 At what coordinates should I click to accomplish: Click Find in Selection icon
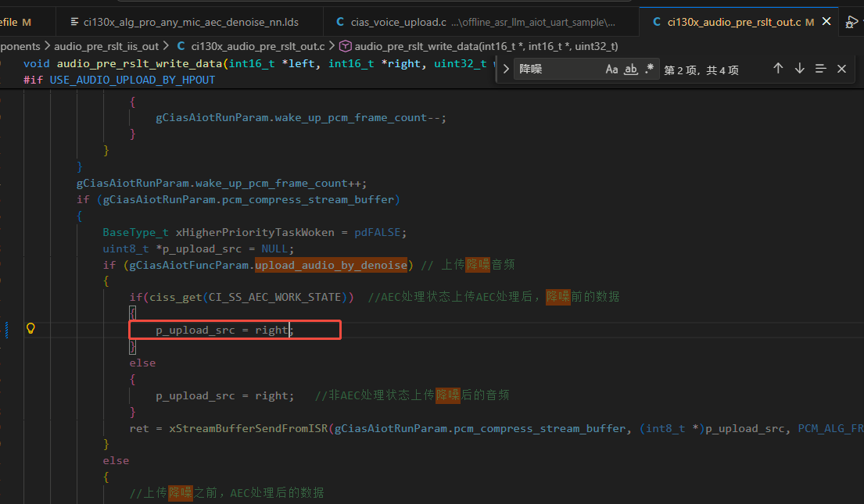tap(820, 69)
